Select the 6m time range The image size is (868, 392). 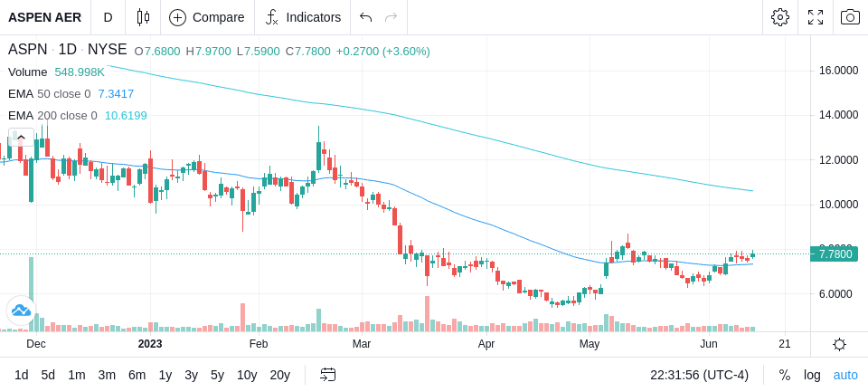click(137, 376)
